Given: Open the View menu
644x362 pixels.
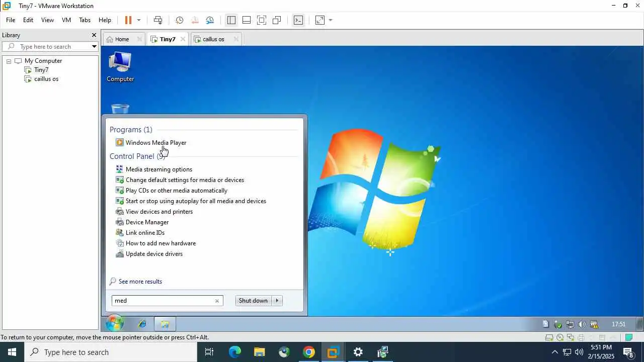Looking at the screenshot, I should 47,20.
